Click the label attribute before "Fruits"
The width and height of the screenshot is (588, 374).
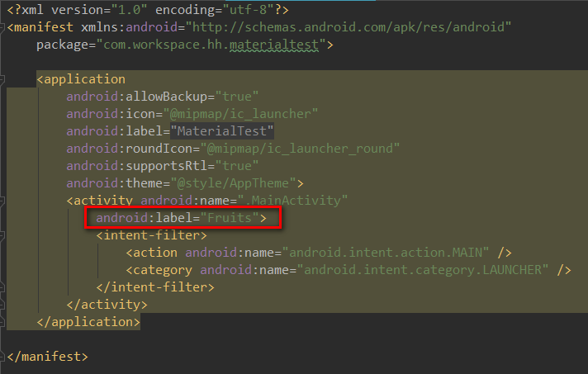pos(145,218)
